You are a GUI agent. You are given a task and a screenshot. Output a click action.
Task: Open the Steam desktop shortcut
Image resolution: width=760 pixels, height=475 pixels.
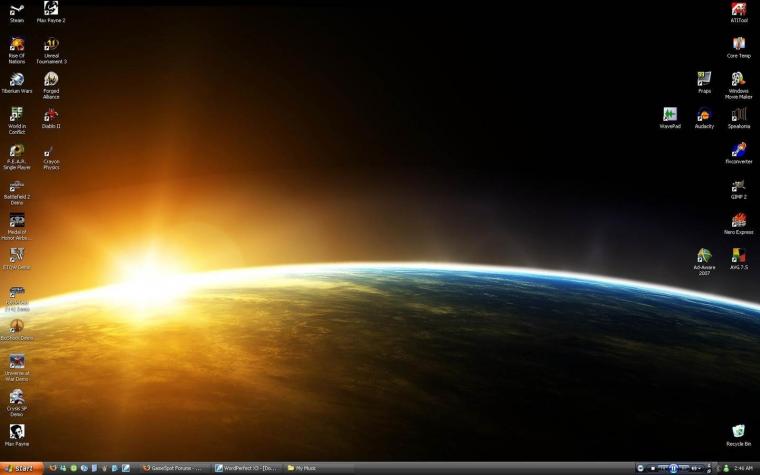pos(16,13)
